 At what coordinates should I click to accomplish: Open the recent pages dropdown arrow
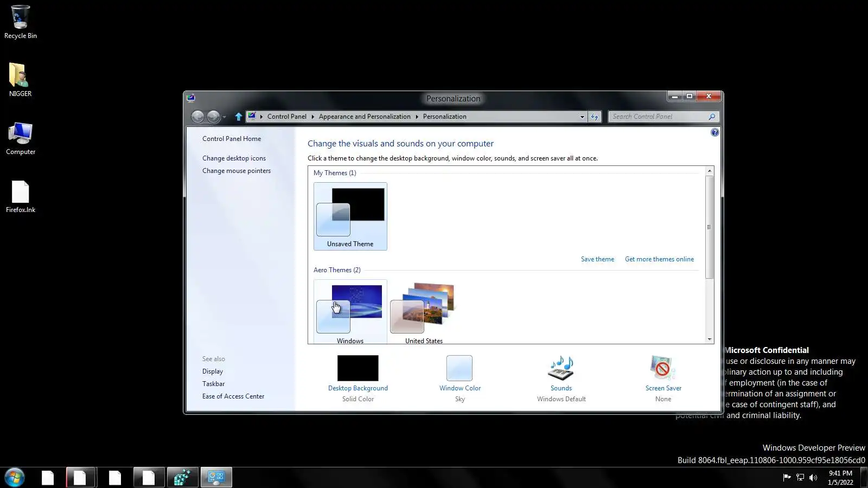tap(224, 117)
